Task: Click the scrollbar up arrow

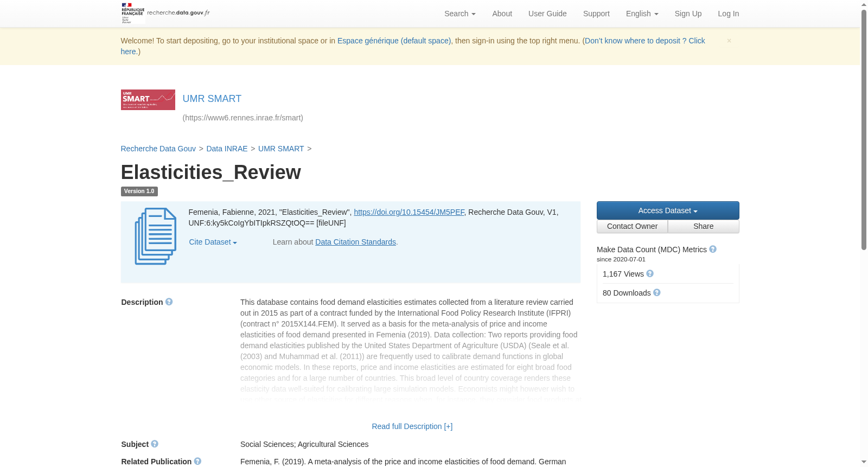Action: click(864, 4)
